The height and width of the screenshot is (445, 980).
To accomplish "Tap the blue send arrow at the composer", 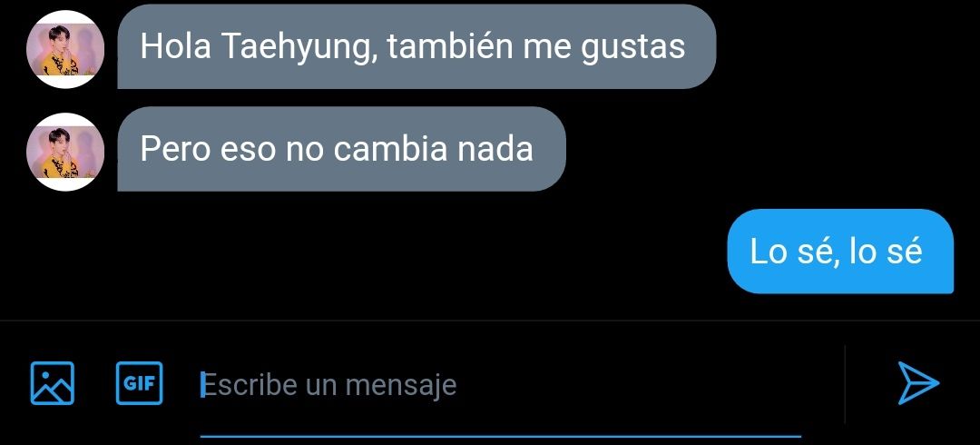I will (x=918, y=383).
